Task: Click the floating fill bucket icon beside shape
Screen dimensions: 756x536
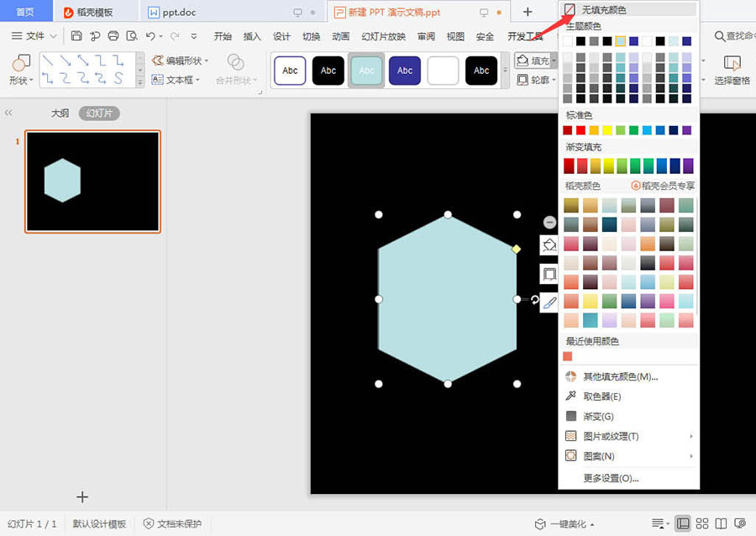Action: (549, 246)
